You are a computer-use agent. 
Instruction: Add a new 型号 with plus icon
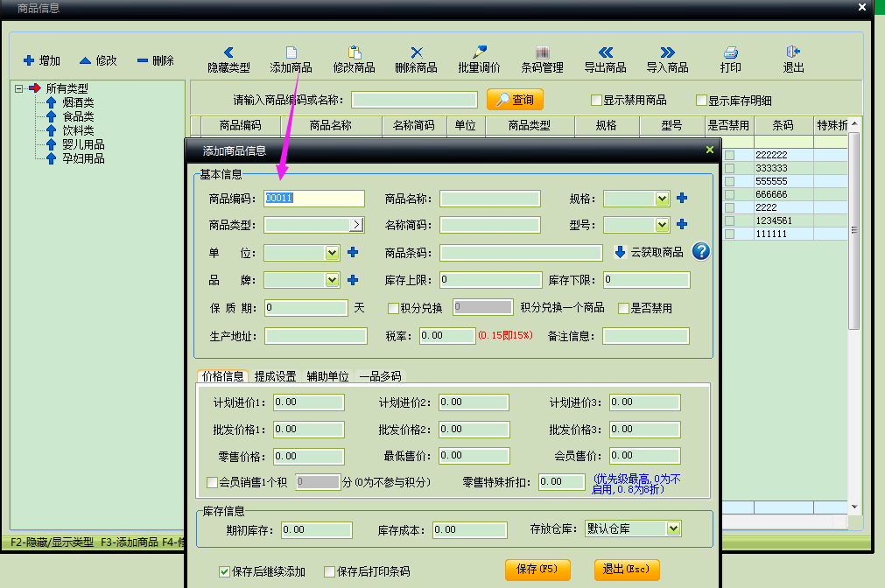coord(682,224)
